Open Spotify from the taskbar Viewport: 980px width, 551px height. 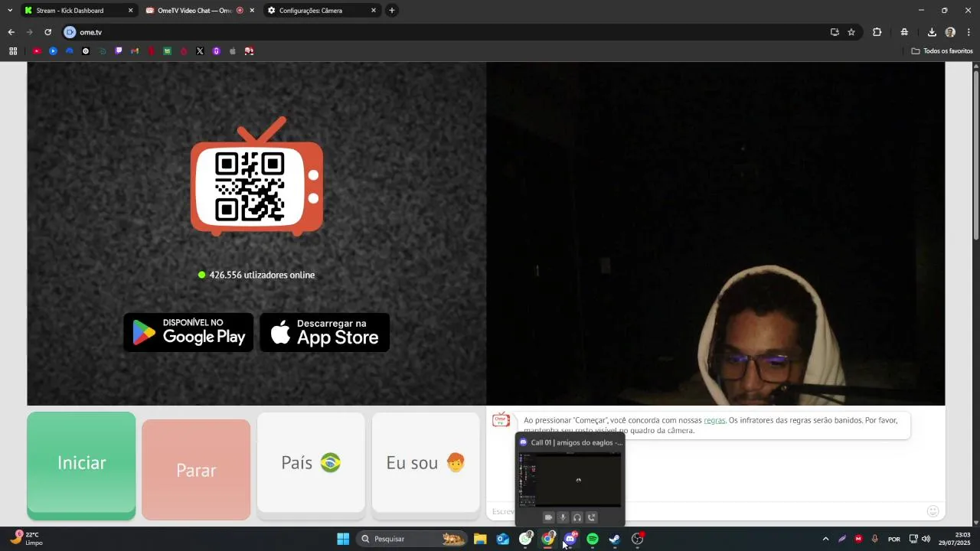(593, 539)
